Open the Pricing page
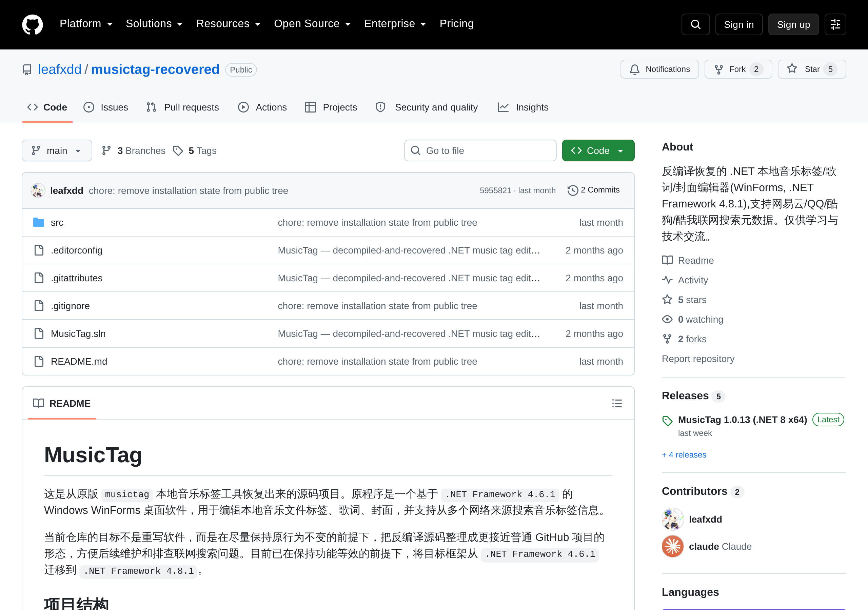 pos(456,24)
